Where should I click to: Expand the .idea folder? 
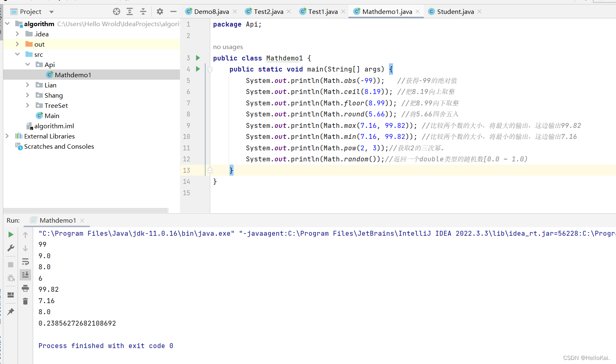click(x=17, y=34)
